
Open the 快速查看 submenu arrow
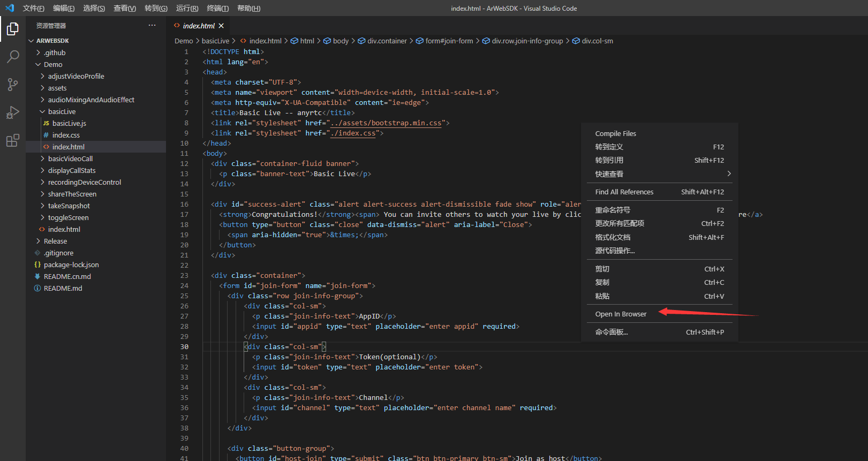point(729,173)
